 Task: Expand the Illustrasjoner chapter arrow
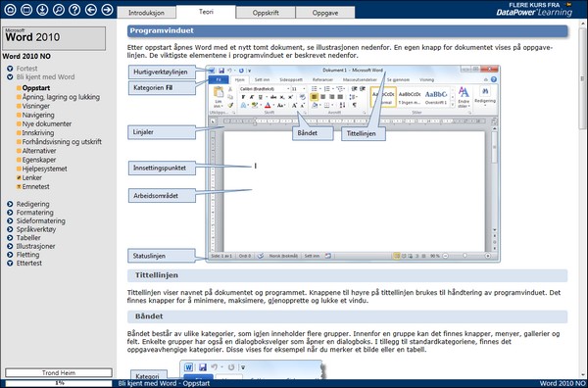[x=10, y=246]
